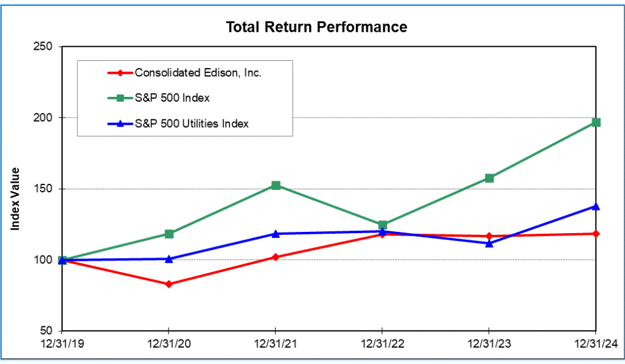Select the S&P 500 Index square at 12/31/20
The width and height of the screenshot is (625, 364).
click(x=169, y=234)
